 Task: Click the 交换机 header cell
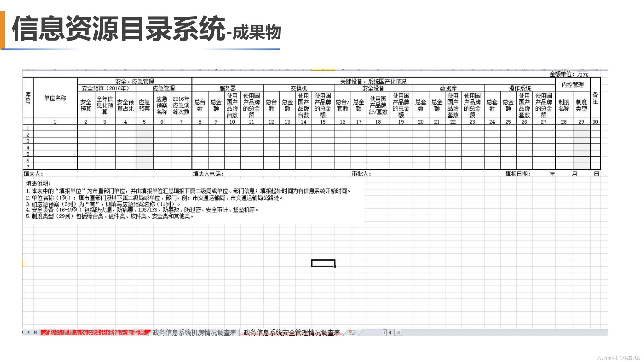tap(299, 88)
